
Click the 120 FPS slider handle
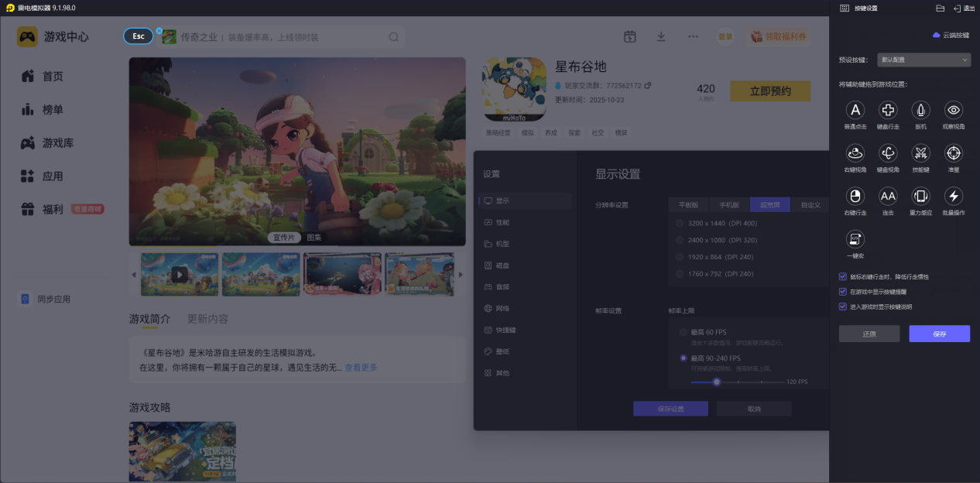coord(717,382)
